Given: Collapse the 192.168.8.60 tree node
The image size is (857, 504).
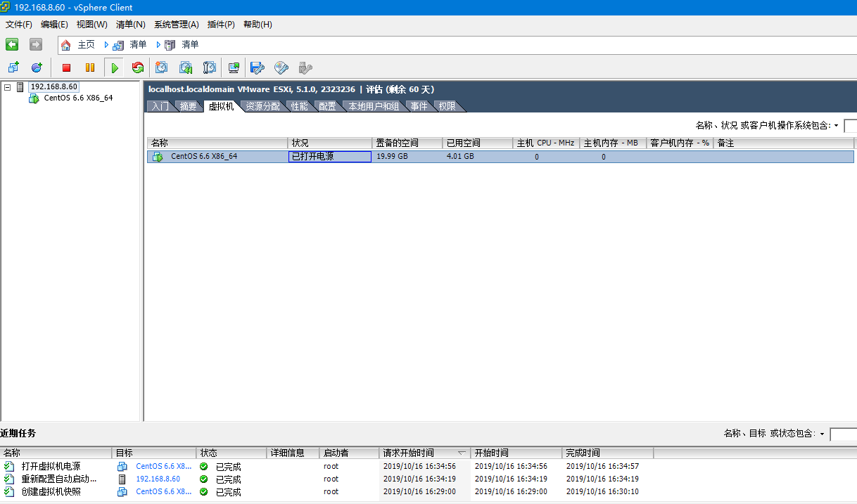Looking at the screenshot, I should [x=8, y=87].
